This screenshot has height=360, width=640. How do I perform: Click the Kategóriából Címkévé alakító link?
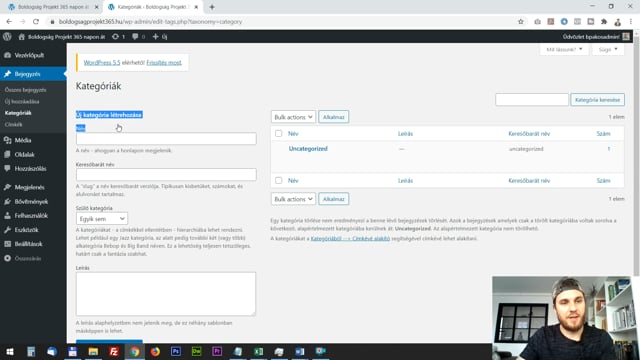350,238
